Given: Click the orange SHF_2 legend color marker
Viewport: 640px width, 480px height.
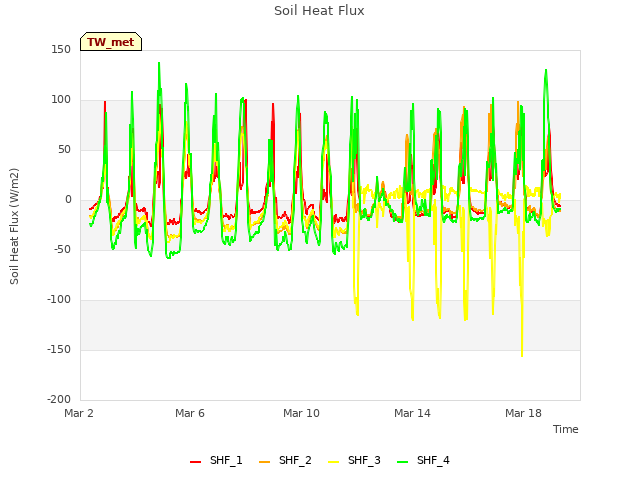Looking at the screenshot, I should click(264, 462).
